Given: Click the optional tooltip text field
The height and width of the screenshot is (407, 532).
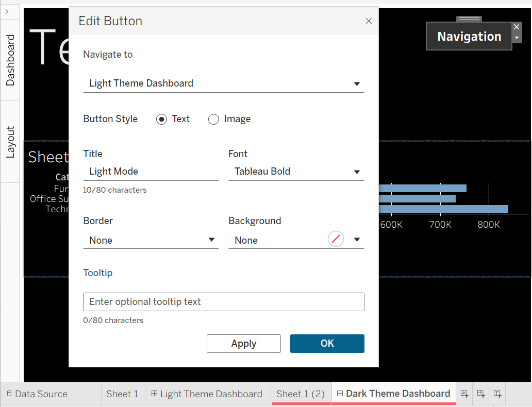Looking at the screenshot, I should tap(224, 302).
